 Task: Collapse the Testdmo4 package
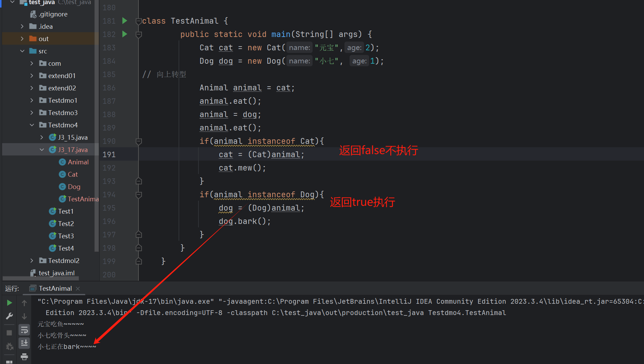pyautogui.click(x=32, y=125)
